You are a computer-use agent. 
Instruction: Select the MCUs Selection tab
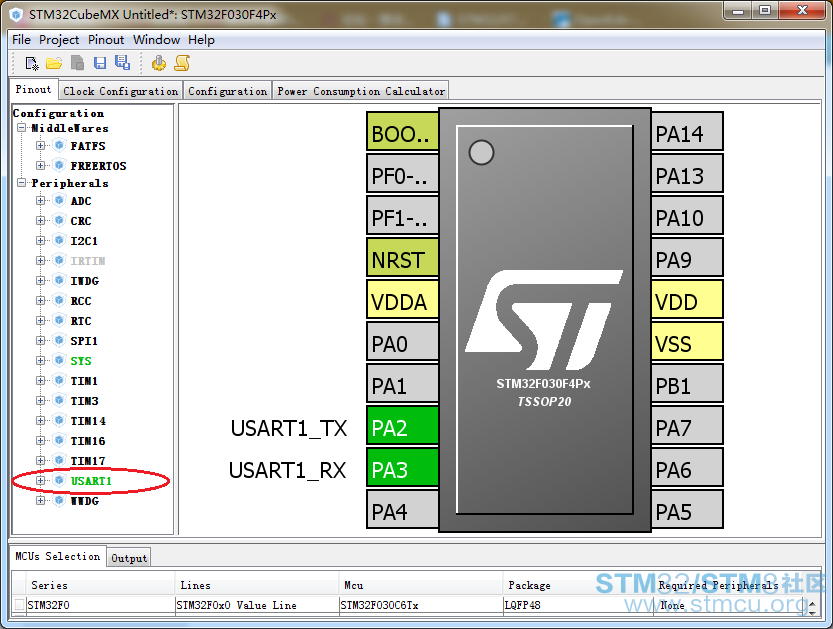[57, 556]
